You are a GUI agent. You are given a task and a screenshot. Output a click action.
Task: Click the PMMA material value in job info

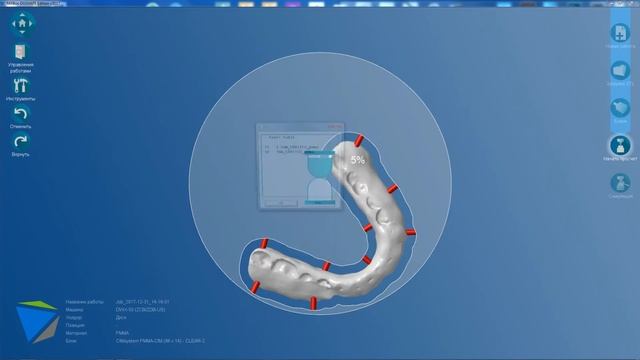point(122,333)
